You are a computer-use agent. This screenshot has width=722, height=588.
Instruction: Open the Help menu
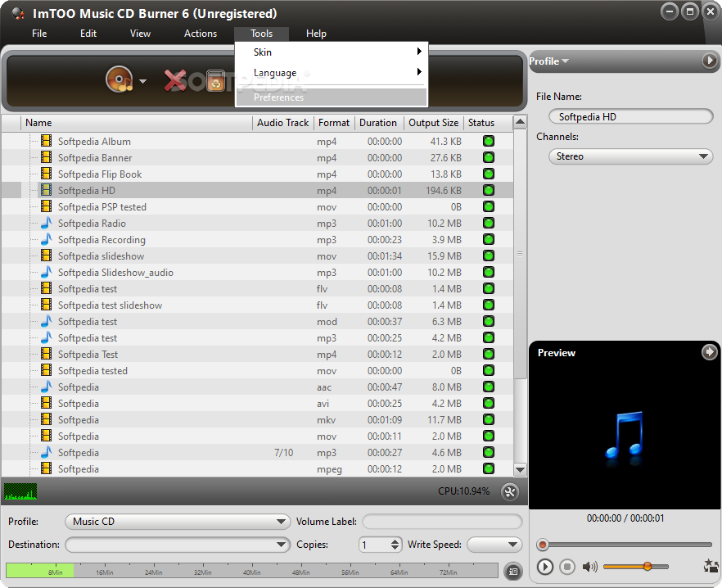316,34
